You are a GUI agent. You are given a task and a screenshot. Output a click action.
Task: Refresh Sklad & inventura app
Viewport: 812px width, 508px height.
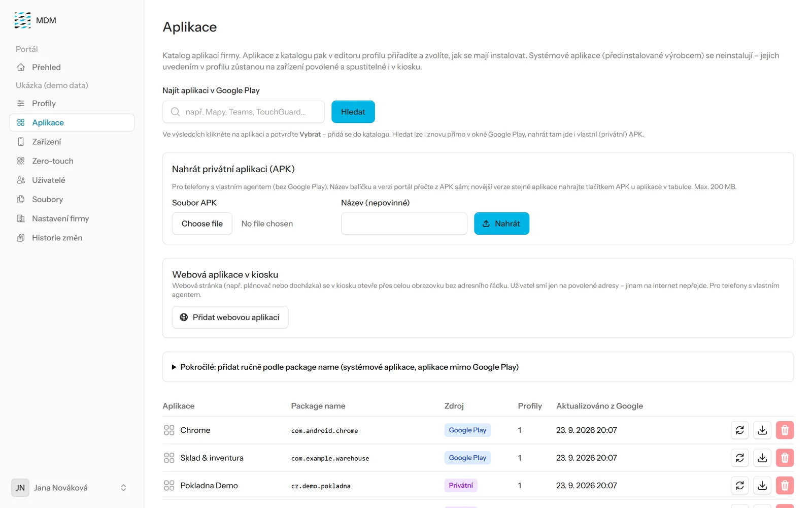click(740, 458)
